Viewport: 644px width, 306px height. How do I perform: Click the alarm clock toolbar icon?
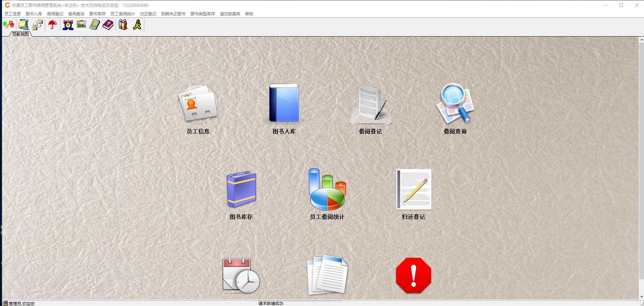[x=68, y=25]
